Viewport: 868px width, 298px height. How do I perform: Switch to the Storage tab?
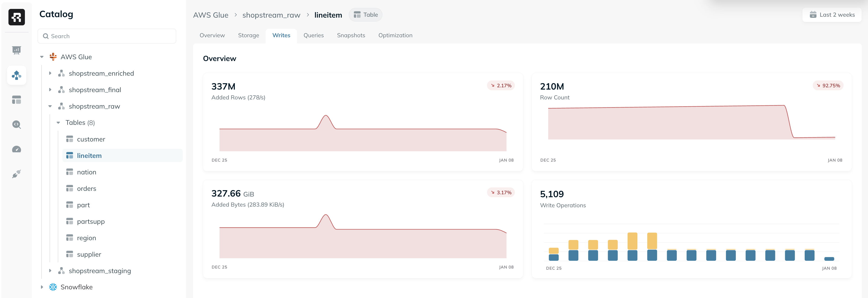pos(248,35)
